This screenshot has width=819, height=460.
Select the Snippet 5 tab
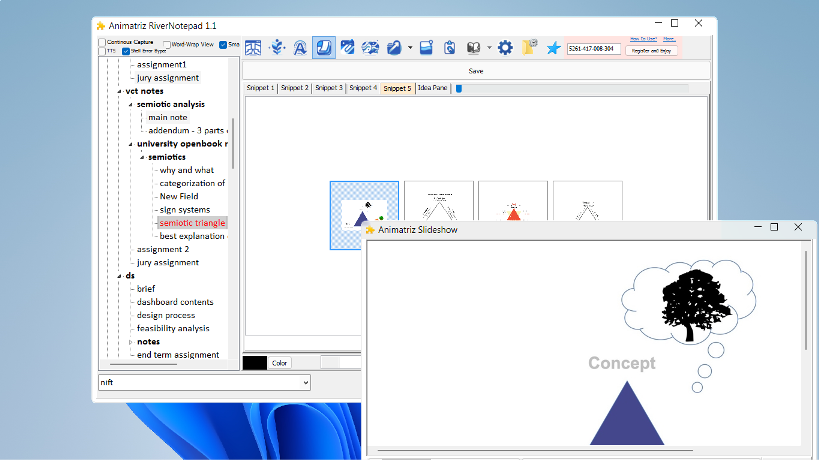pos(397,88)
